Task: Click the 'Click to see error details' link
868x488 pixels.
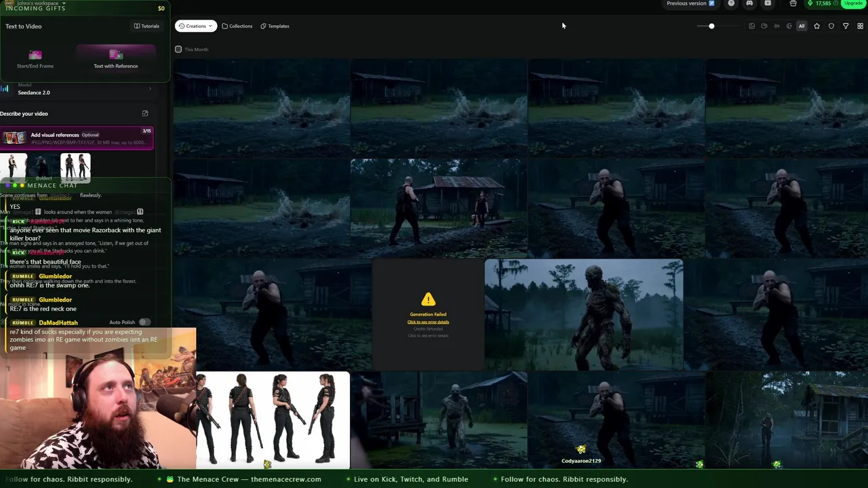Action: [428, 322]
